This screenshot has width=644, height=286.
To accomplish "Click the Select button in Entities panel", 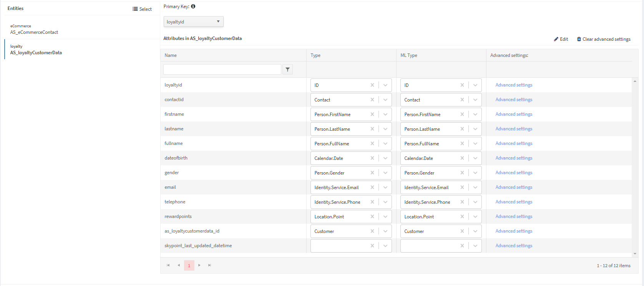I will tap(142, 9).
